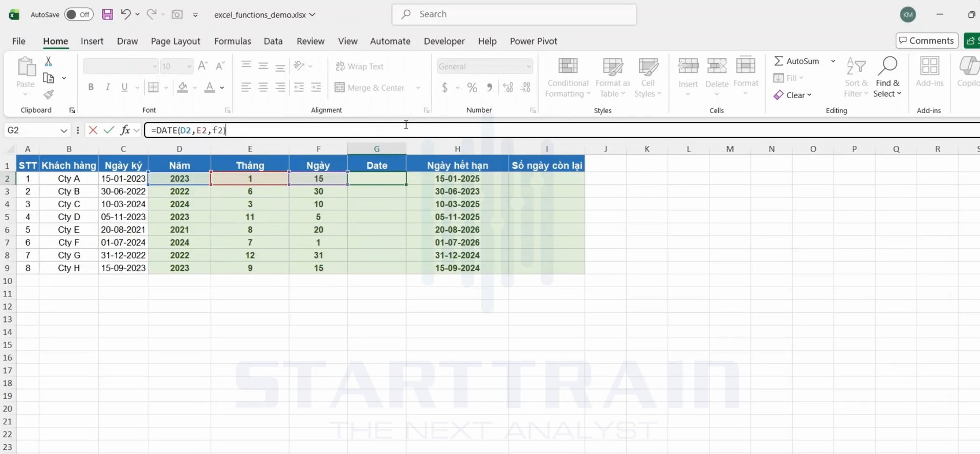Click the Save icon in title bar
This screenshot has width=980, height=454.
coord(107,14)
